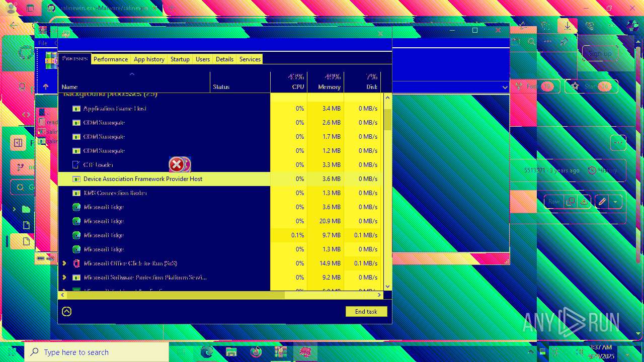Viewport: 644px width, 362px height.
Task: Click the GitHub branch selector button
Action: click(23, 167)
